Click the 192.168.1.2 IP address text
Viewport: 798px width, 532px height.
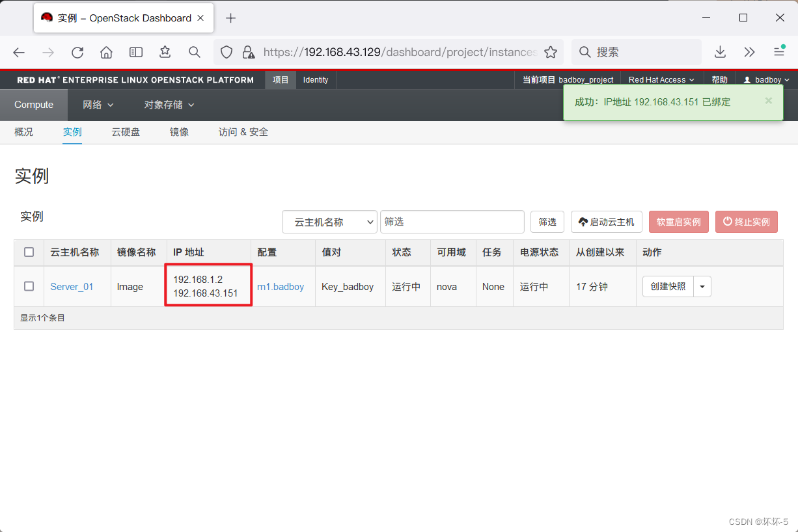coord(198,280)
